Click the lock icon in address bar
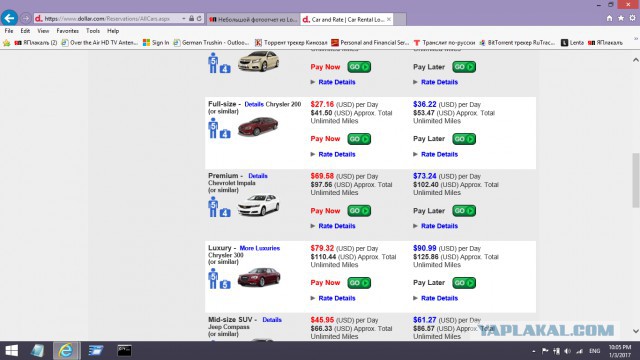The width and height of the screenshot is (640, 360). click(191, 18)
